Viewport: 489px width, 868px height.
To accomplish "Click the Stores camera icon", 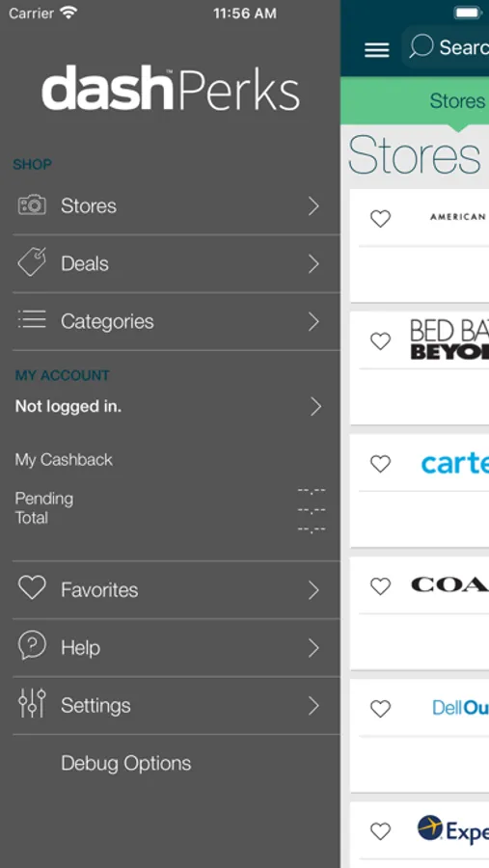I will pos(32,205).
